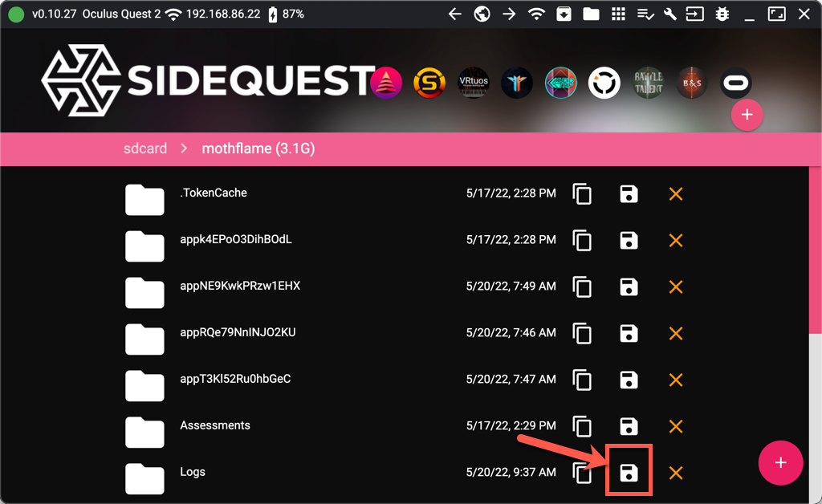This screenshot has height=504, width=822.
Task: Save Logs folder to computer
Action: 629,473
